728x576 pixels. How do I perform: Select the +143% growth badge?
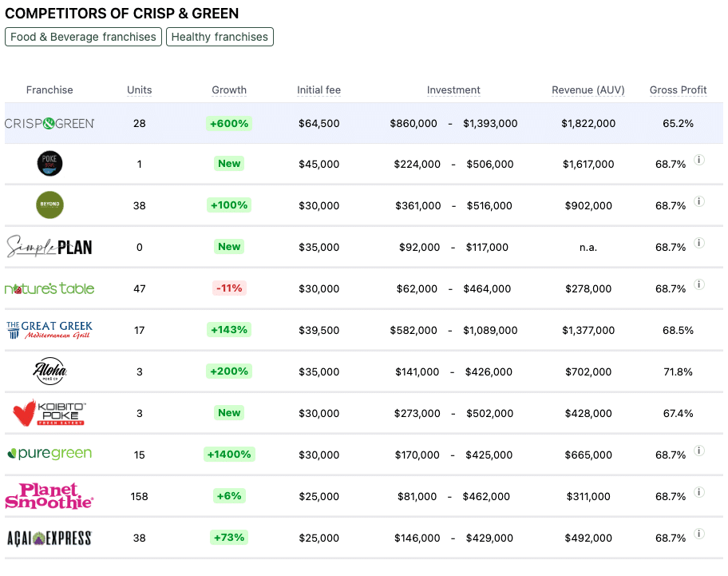(x=229, y=330)
